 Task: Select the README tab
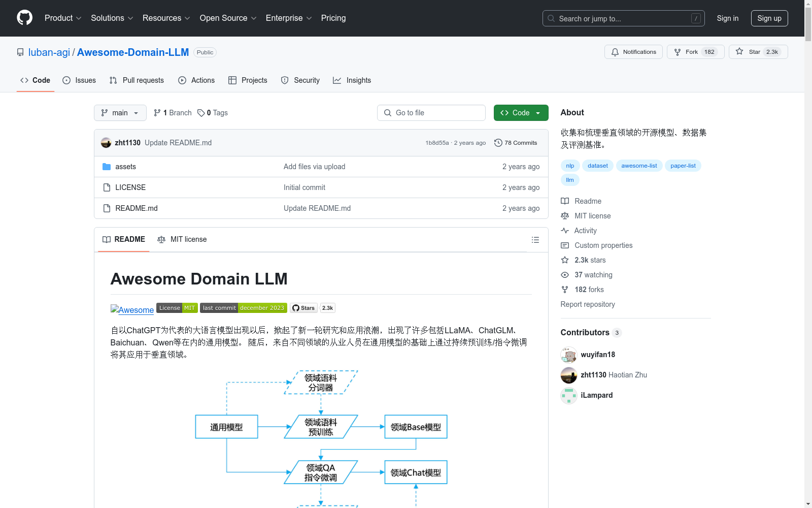[124, 239]
